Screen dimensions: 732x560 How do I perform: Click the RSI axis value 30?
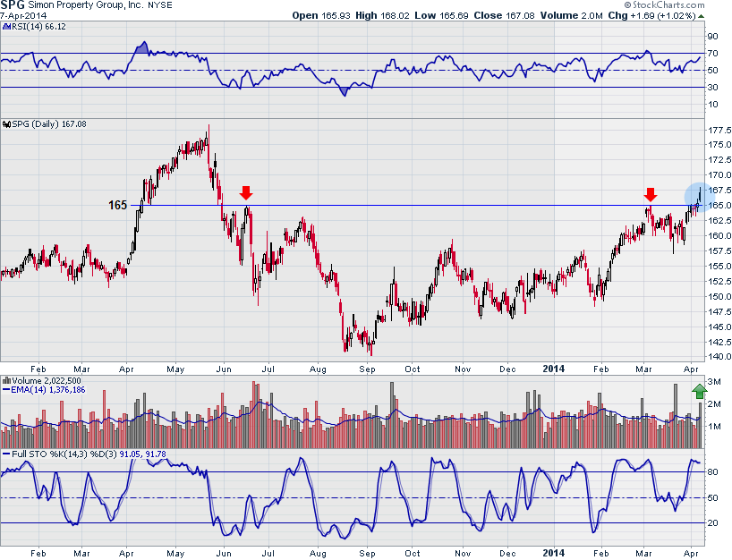tap(713, 88)
